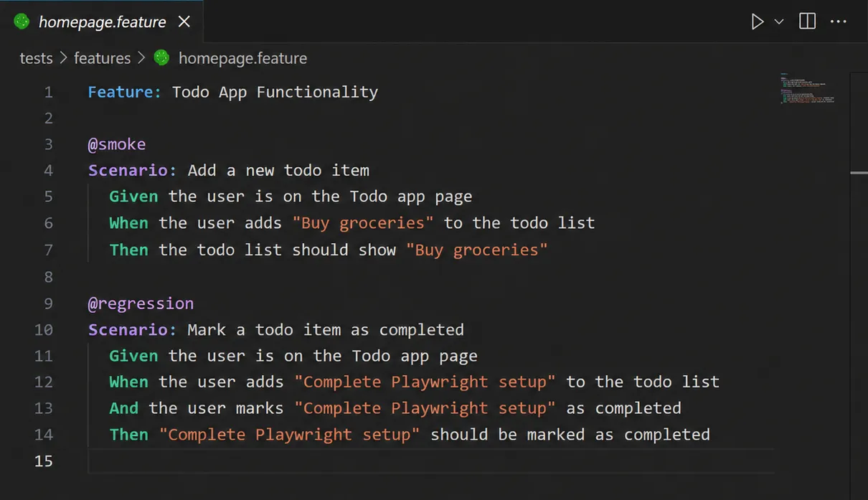Click line number 10 in gutter
The width and height of the screenshot is (868, 500).
point(44,330)
